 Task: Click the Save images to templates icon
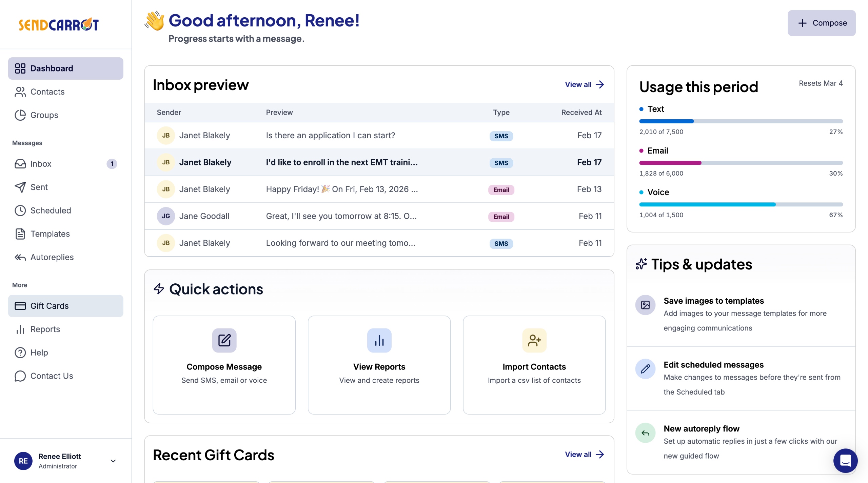pyautogui.click(x=645, y=305)
